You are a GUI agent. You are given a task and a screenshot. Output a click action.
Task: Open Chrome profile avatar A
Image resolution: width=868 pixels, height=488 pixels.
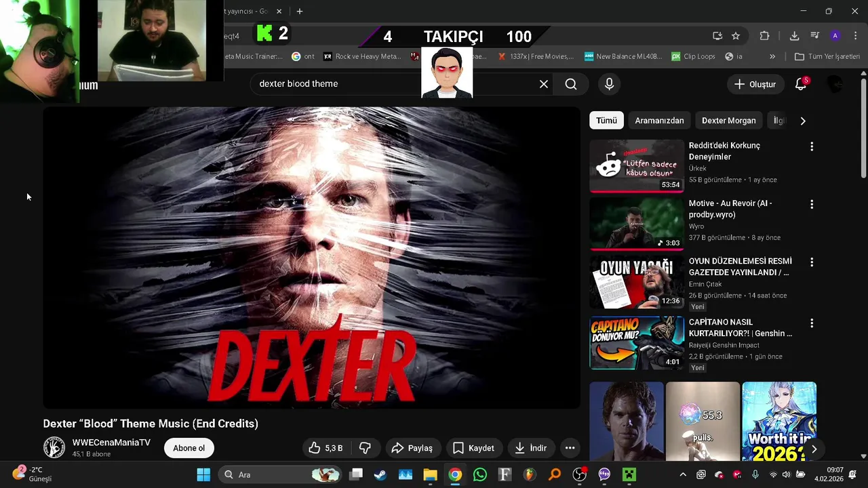tap(835, 36)
